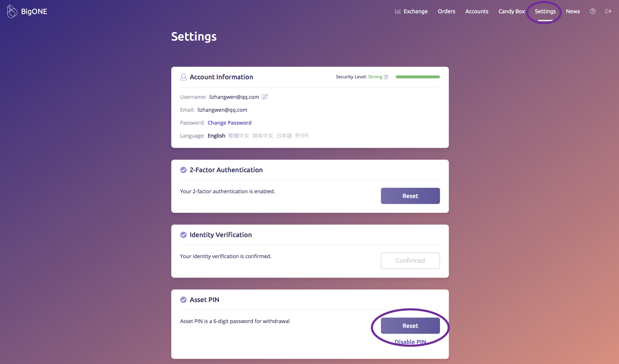Click the Disable PIN link
This screenshot has height=364, width=619.
tap(410, 342)
